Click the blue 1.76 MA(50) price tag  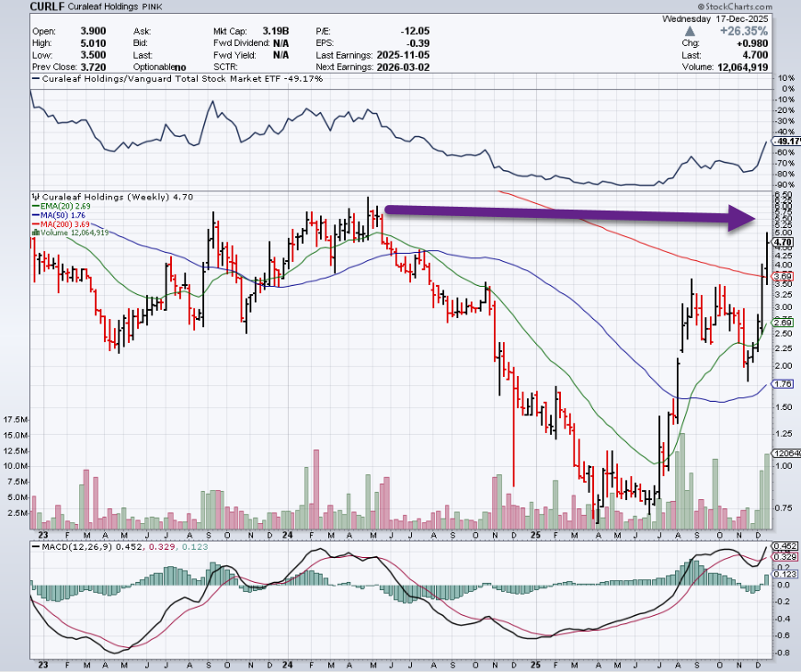pos(784,383)
